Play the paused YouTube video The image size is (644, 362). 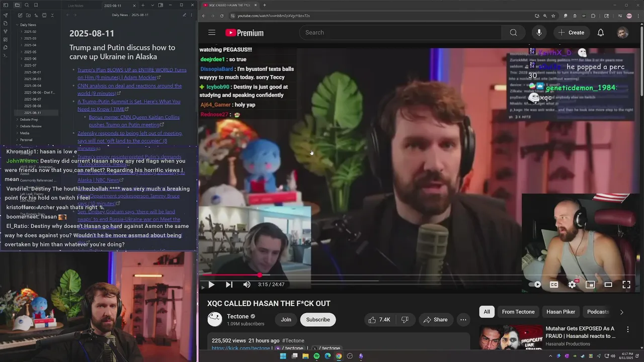tap(211, 285)
